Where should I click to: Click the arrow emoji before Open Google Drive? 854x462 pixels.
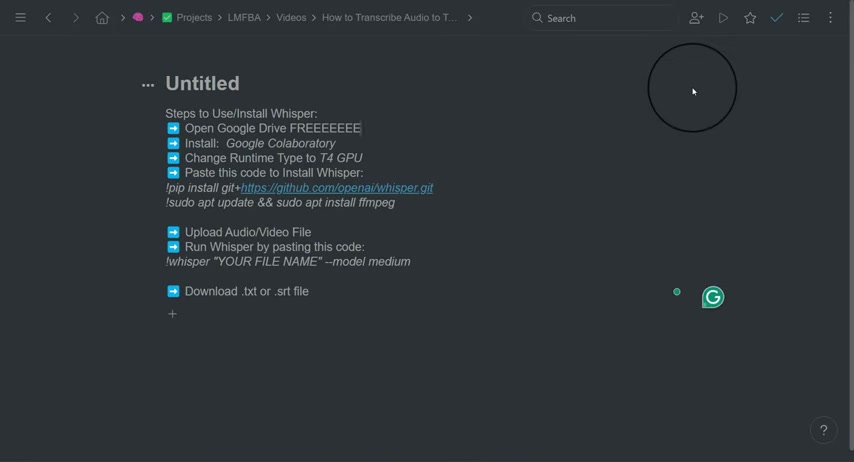pyautogui.click(x=173, y=128)
